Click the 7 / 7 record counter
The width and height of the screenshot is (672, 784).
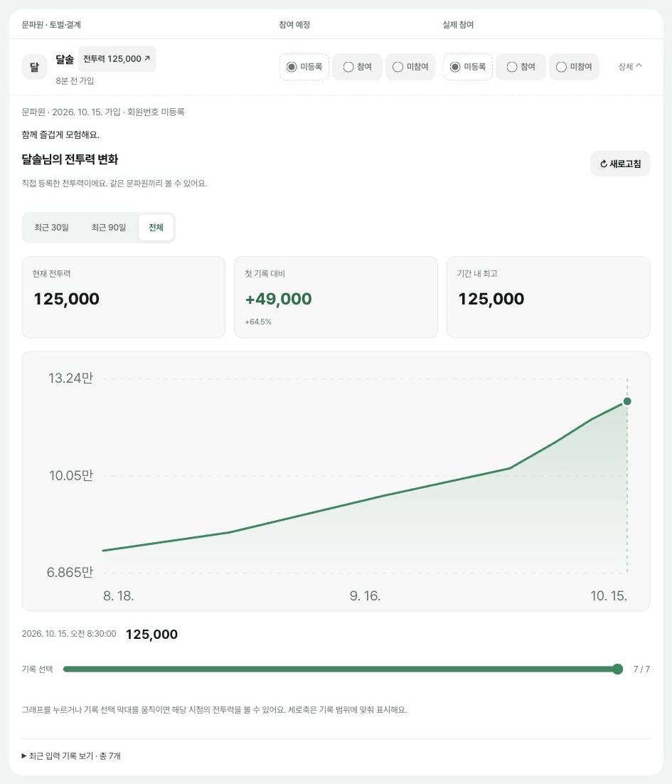tap(641, 669)
